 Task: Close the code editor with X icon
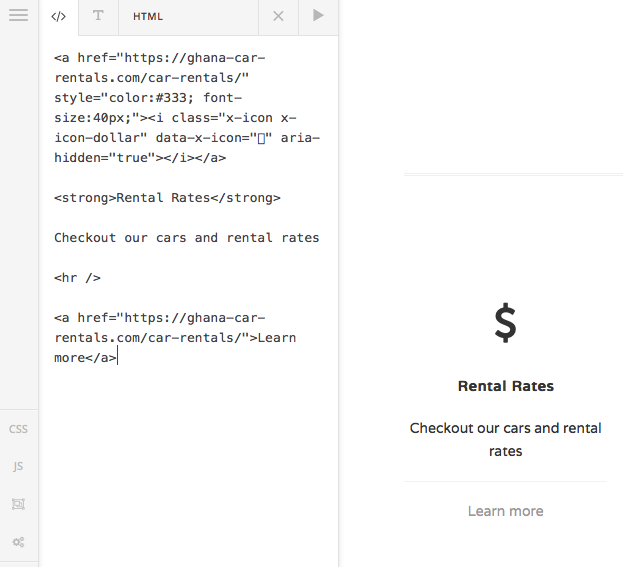278,17
